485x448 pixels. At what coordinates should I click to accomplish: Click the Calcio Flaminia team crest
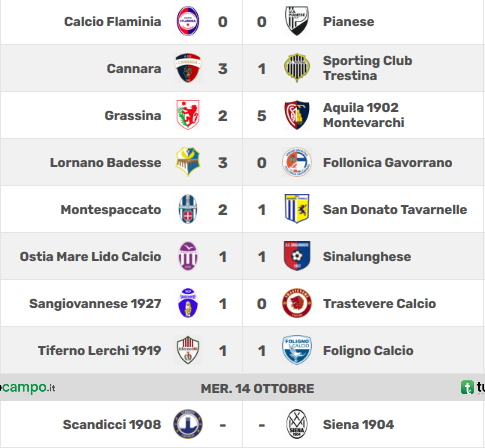pos(188,21)
